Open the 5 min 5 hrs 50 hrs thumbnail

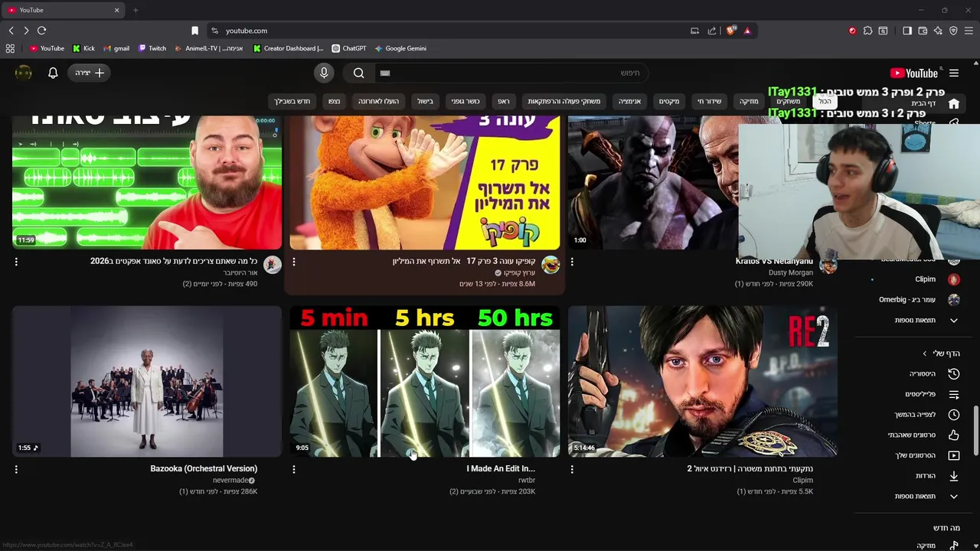point(425,381)
